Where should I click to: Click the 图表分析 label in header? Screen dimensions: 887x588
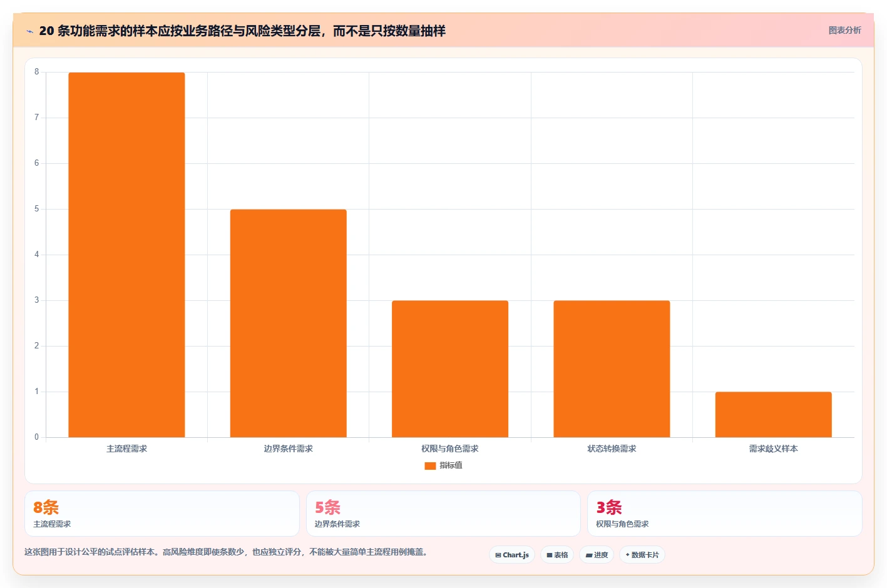tap(844, 30)
